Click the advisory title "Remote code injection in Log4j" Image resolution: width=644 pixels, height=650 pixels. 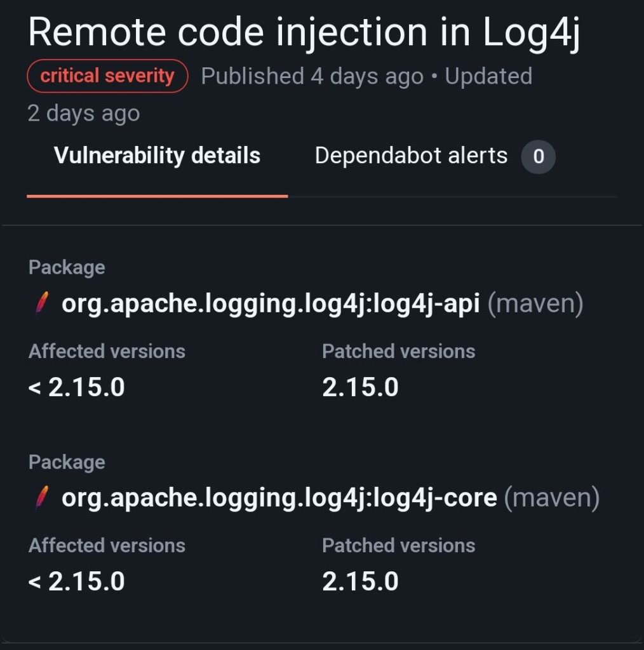pyautogui.click(x=304, y=33)
